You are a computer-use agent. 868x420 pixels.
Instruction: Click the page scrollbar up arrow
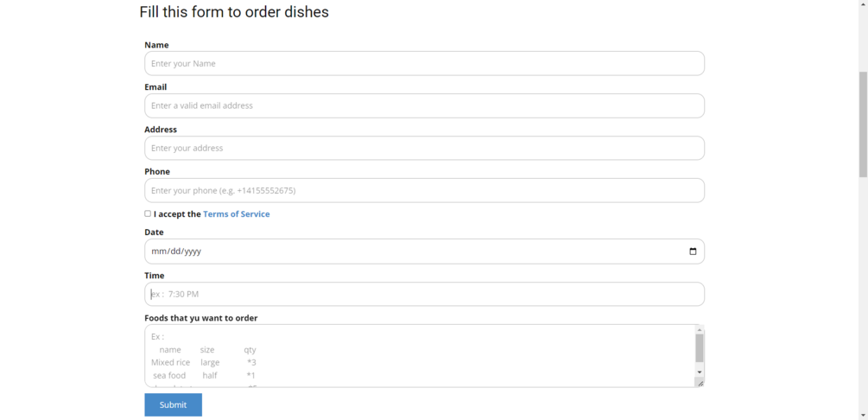pyautogui.click(x=863, y=4)
